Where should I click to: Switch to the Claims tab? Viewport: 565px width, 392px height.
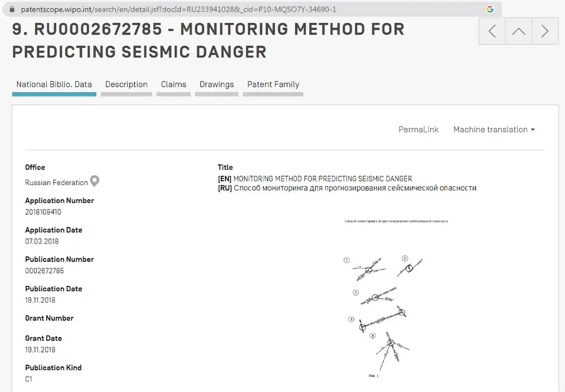(174, 85)
